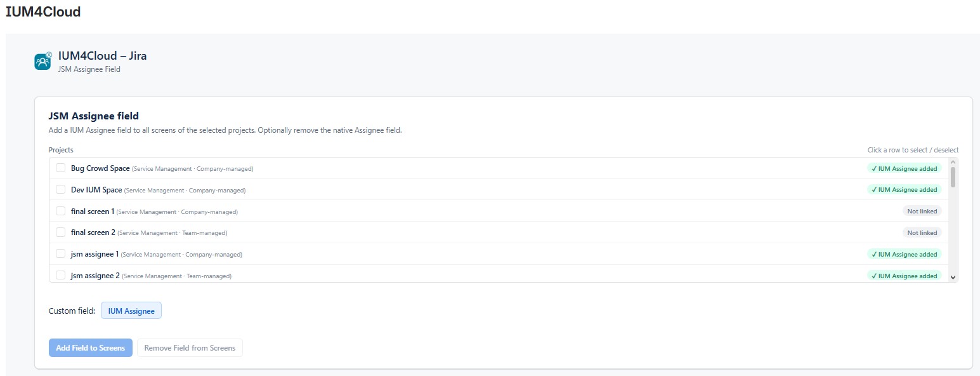
Task: Click the IUM4Cloud page heading
Action: click(x=43, y=11)
